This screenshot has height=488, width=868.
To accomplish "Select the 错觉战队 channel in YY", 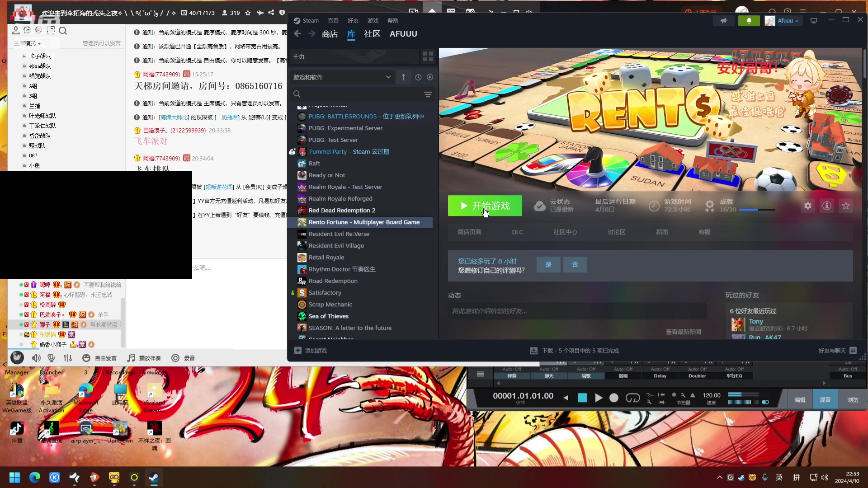I will tap(40, 76).
